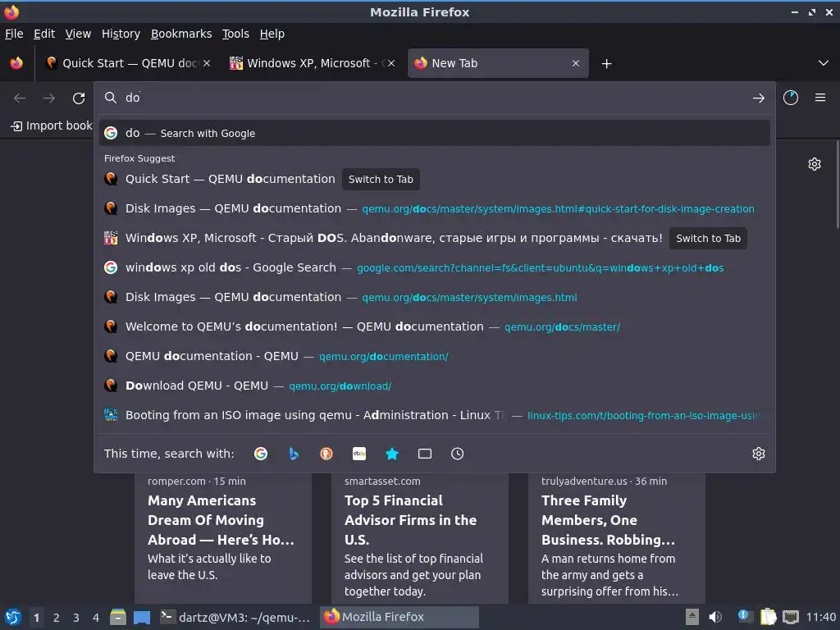
Task: Click show desktop taskbar icon
Action: coord(142,617)
